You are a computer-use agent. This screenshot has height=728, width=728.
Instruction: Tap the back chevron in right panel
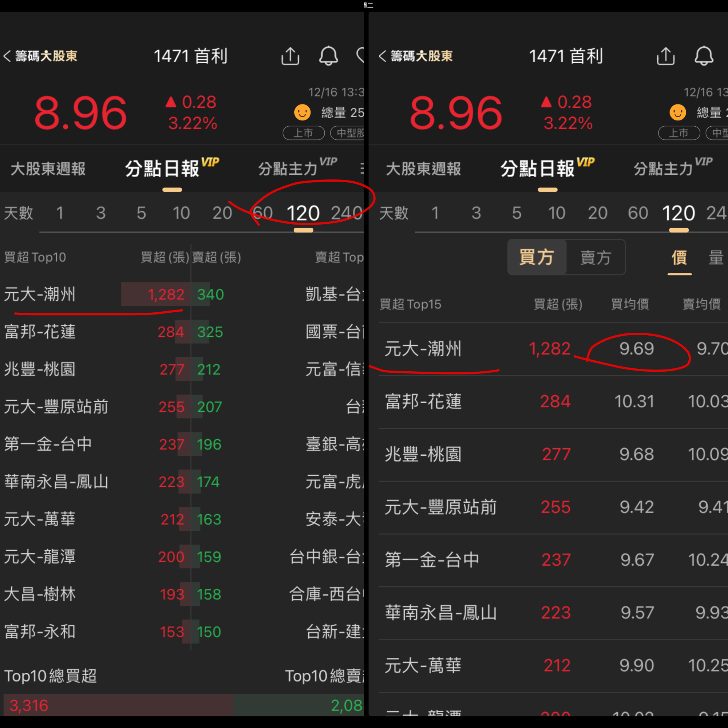(x=383, y=56)
